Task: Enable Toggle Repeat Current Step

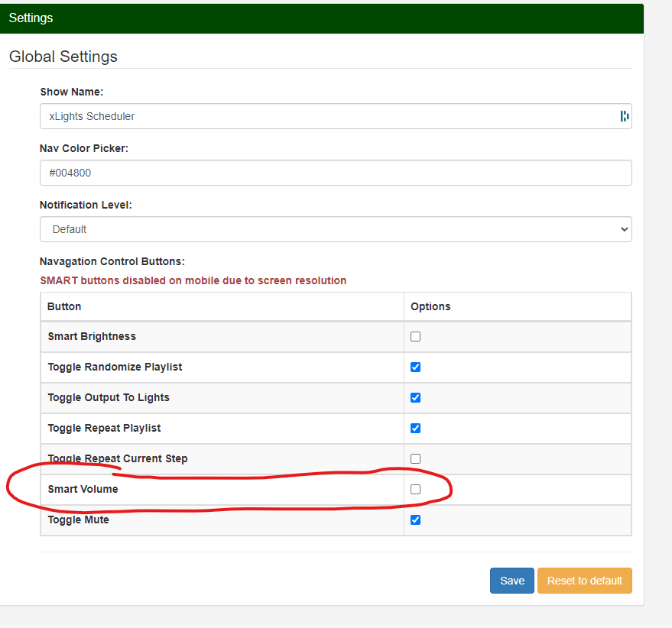Action: 415,458
